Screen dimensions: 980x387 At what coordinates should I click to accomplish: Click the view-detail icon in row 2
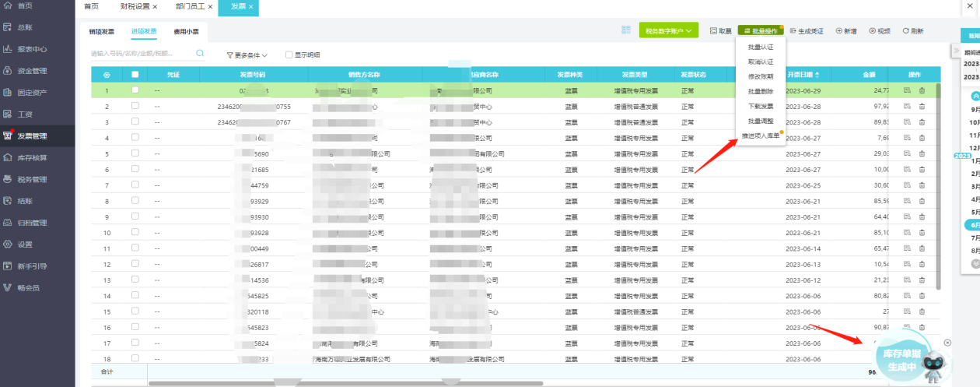pyautogui.click(x=907, y=106)
